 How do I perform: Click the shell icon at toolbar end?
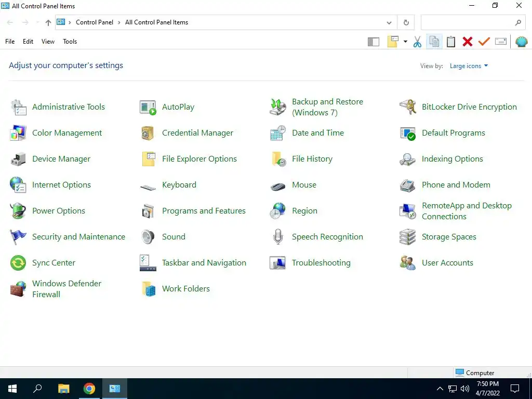point(522,42)
